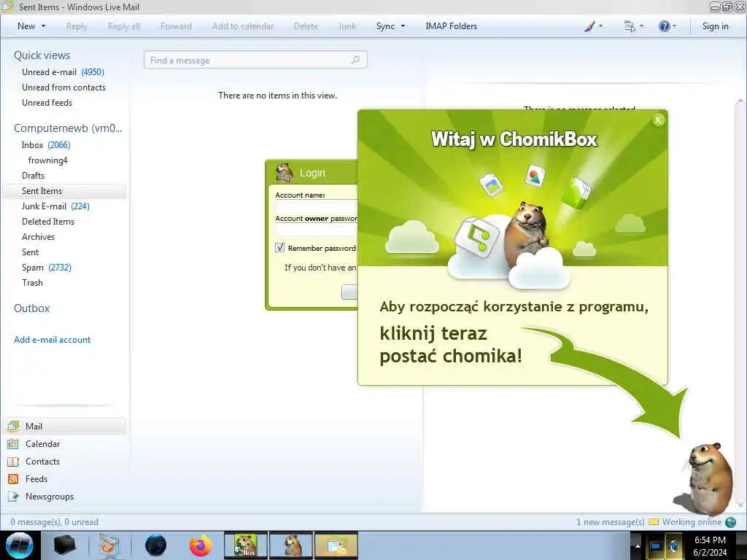Click Forward in the toolbar
747x560 pixels.
tap(176, 26)
